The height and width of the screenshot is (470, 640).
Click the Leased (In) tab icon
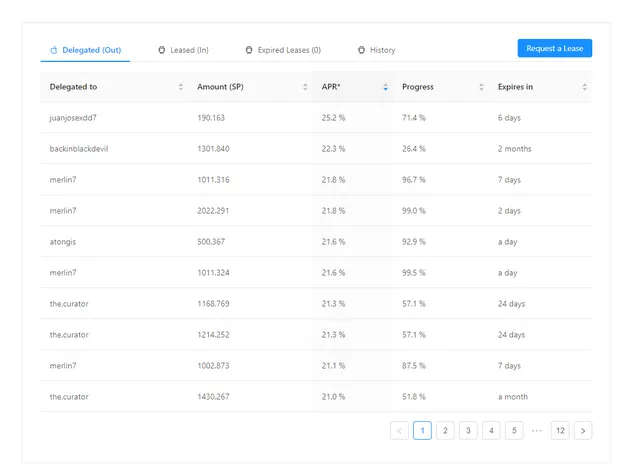[162, 50]
